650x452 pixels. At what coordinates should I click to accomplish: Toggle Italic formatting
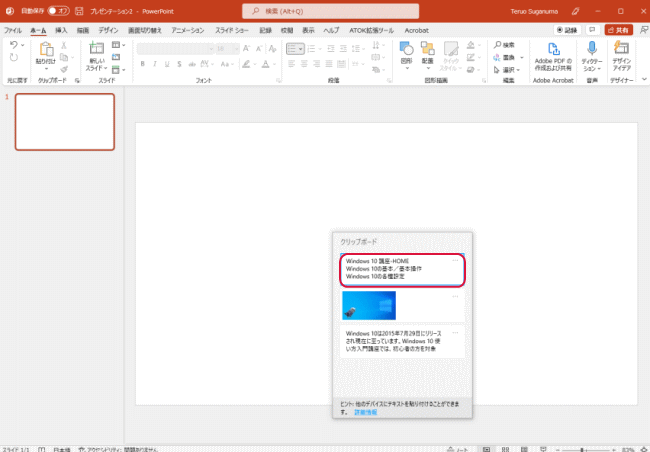(x=155, y=64)
